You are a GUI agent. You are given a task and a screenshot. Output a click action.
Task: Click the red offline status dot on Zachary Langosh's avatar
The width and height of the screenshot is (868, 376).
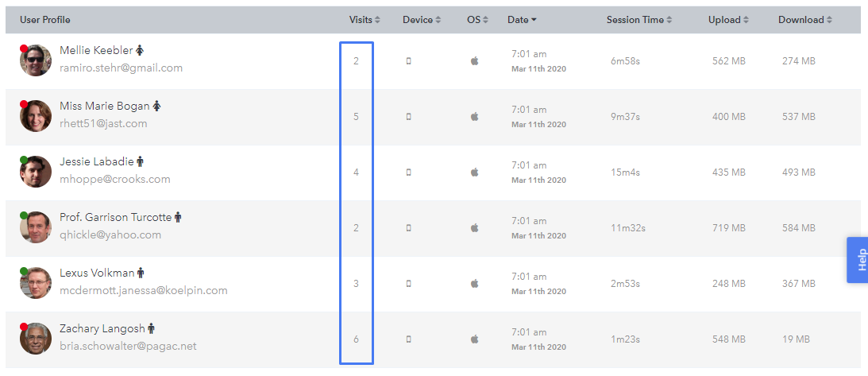pyautogui.click(x=24, y=327)
